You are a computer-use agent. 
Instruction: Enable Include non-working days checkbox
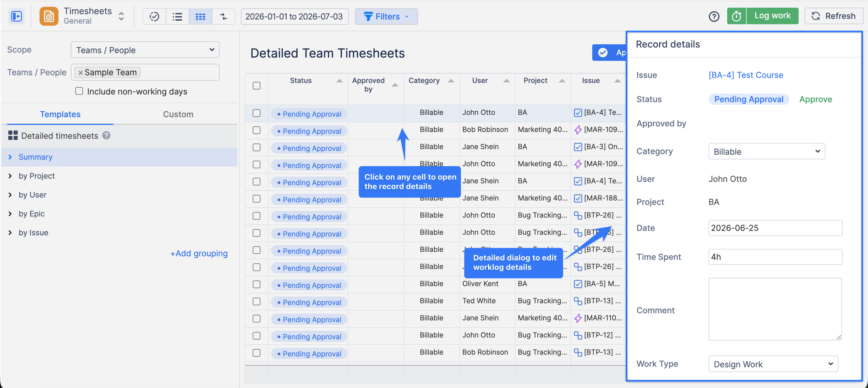tap(79, 91)
